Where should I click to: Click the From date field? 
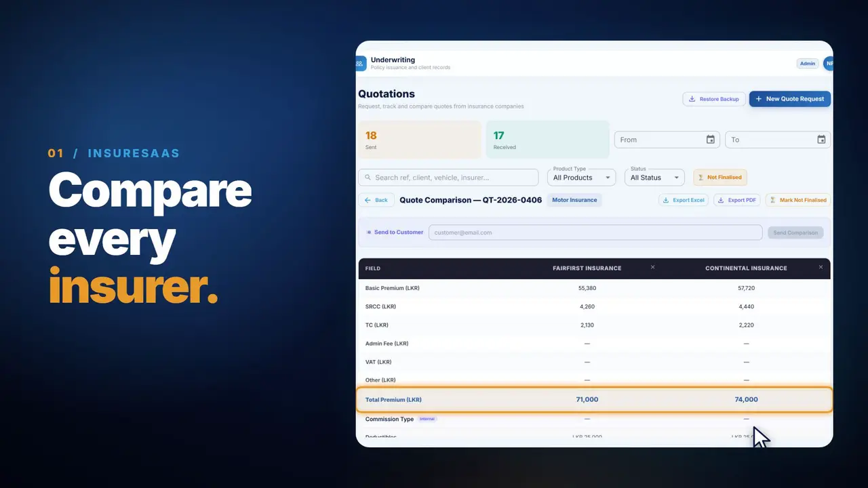[x=667, y=140]
